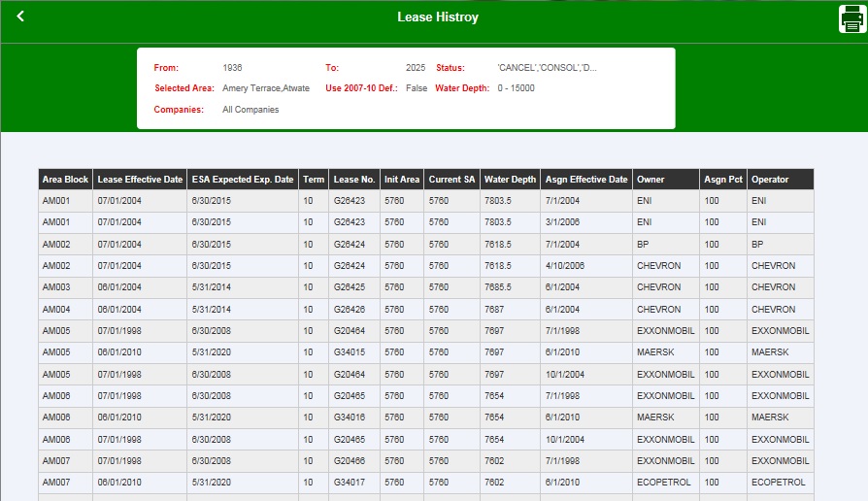Click asgn date 7/1/1998 in G20466 row
Image resolution: width=868 pixels, height=501 pixels.
[562, 461]
